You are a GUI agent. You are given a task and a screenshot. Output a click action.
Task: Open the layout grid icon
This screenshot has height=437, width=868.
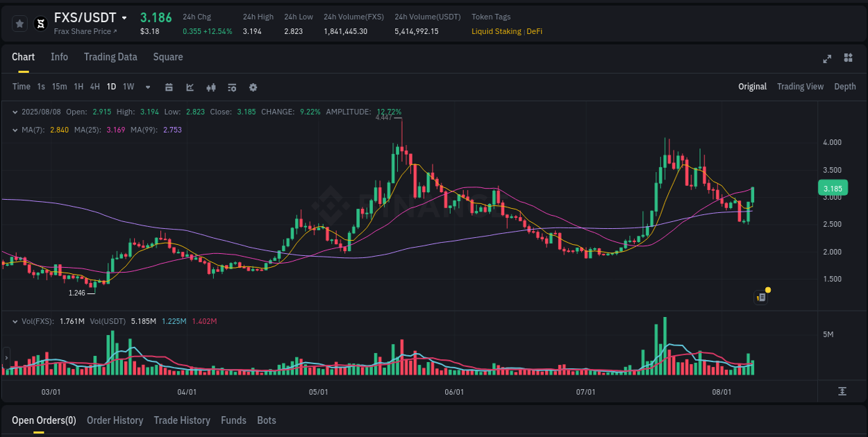[x=847, y=59]
